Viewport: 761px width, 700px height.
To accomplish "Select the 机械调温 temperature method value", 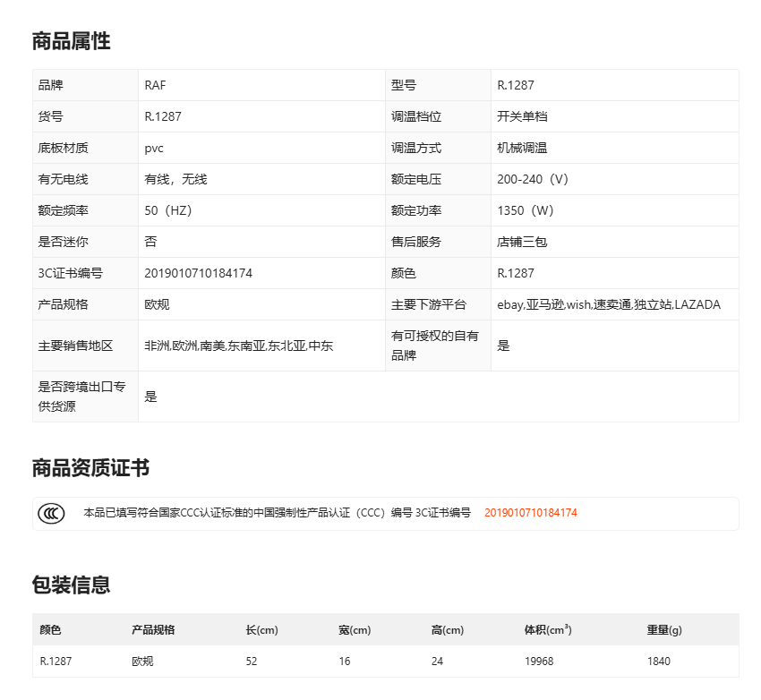I will coord(521,149).
